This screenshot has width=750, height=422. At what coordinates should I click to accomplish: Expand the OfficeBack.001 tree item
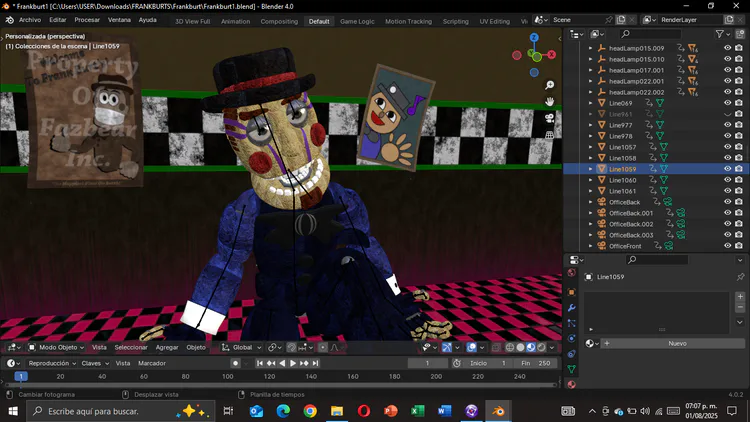coord(590,213)
